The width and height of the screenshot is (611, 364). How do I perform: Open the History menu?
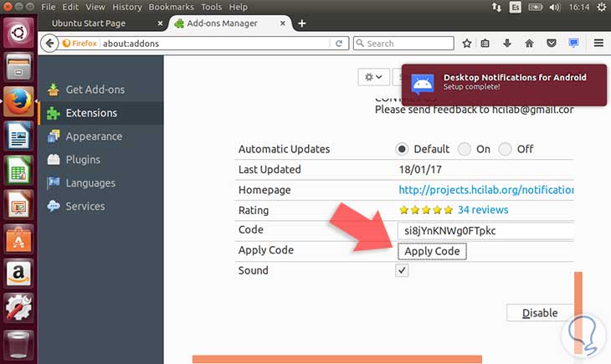point(127,7)
